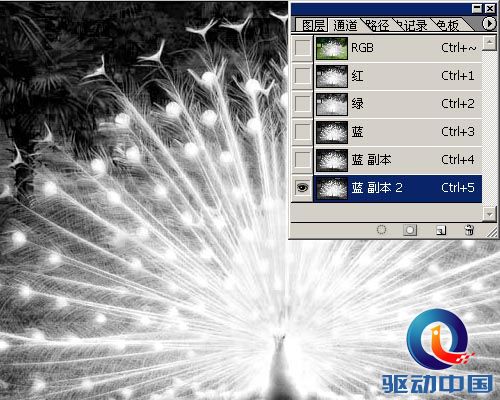Screen dimensions: 500x400
Task: Click the 蓝 副本 2 channel name
Action: pyautogui.click(x=377, y=188)
